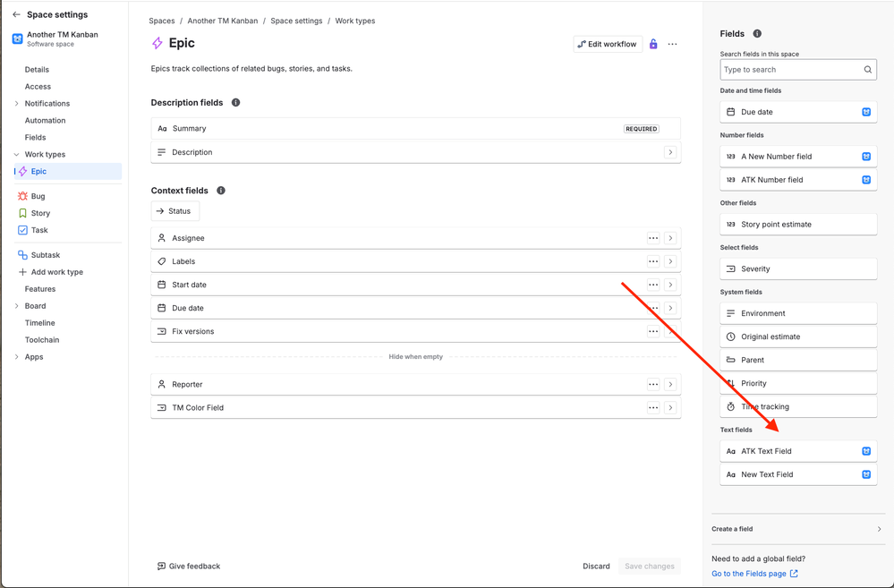The image size is (894, 588).
Task: Click the blue space icon on ATK Text Field
Action: coord(866,451)
